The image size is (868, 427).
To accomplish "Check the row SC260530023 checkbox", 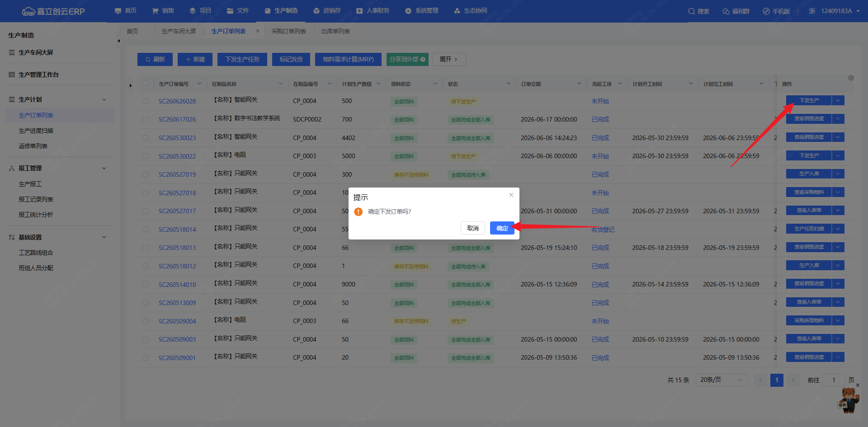I will [x=145, y=138].
